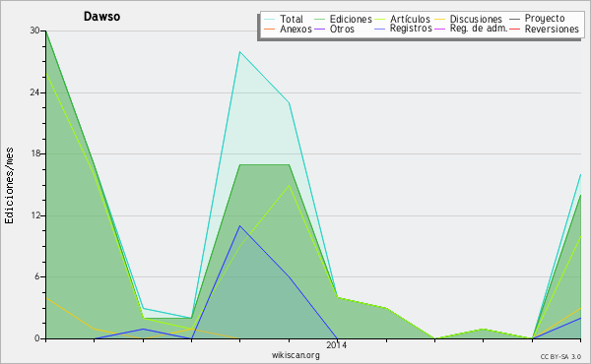This screenshot has width=591, height=364.
Task: Select Reversiones in the legend
Action: pyautogui.click(x=552, y=29)
